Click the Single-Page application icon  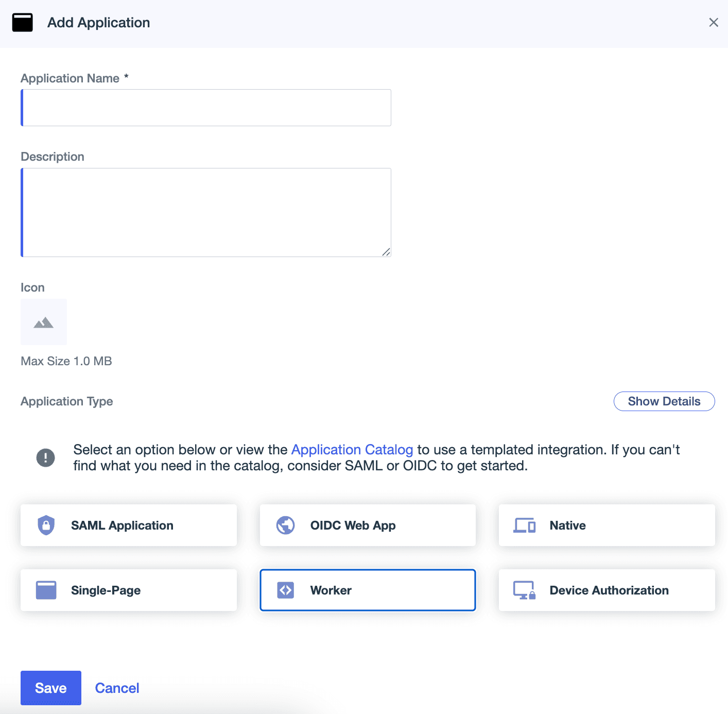[x=46, y=590]
